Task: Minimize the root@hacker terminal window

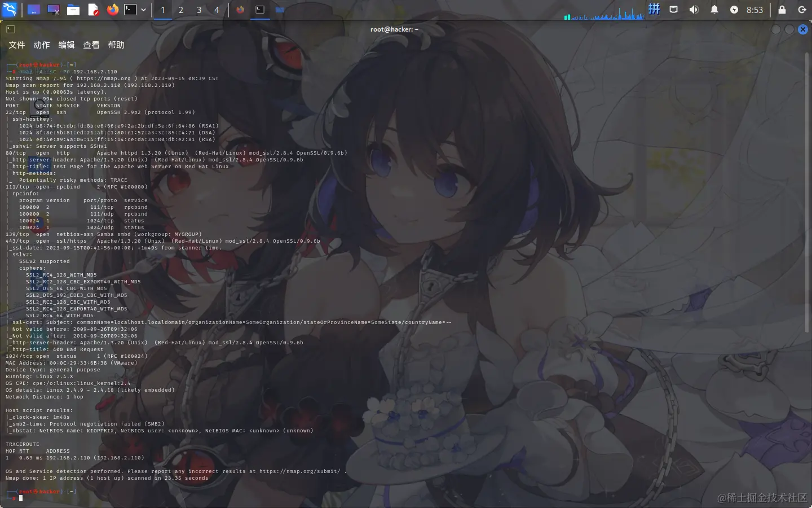Action: tap(776, 29)
